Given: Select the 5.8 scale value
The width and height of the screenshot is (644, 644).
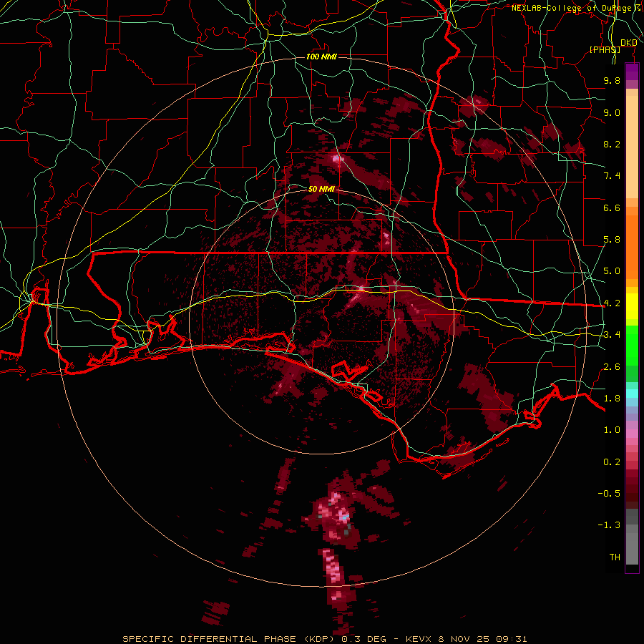Looking at the screenshot, I should pyautogui.click(x=612, y=240).
